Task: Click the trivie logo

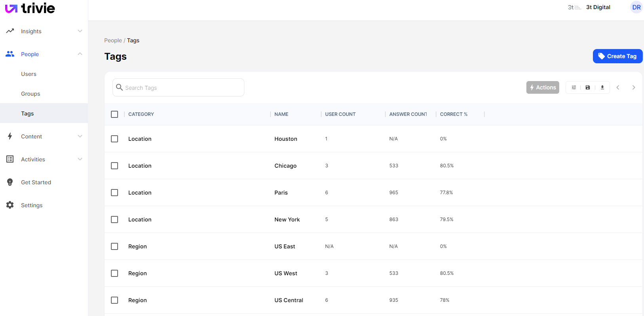Action: (30, 8)
